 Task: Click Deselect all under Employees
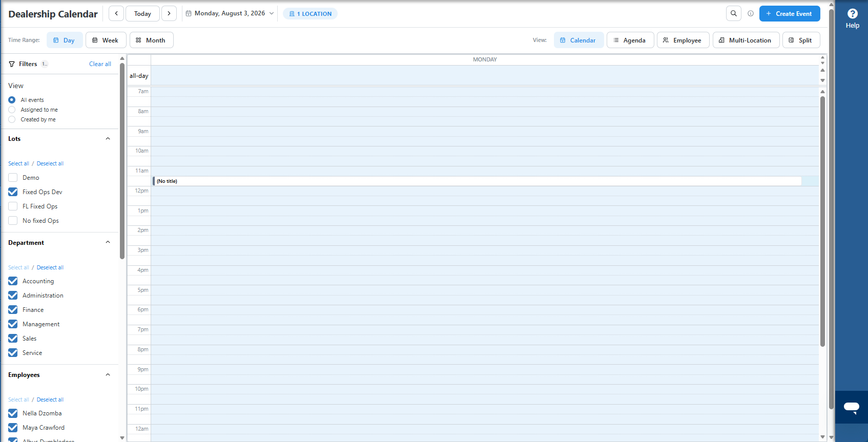click(x=50, y=399)
